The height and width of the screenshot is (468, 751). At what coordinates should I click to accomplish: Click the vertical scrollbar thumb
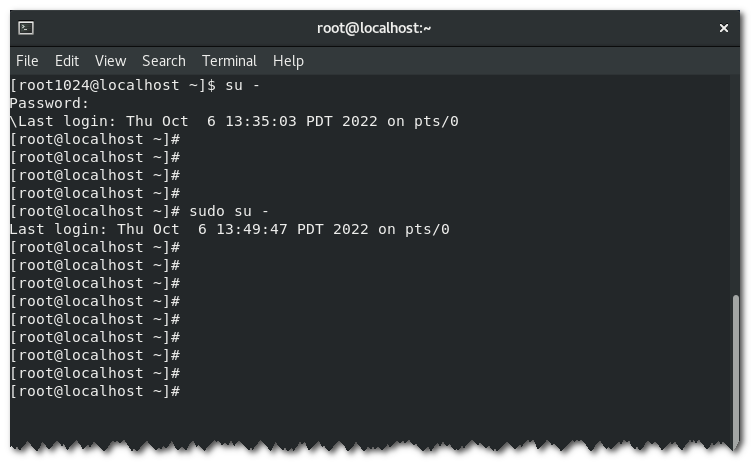point(736,371)
